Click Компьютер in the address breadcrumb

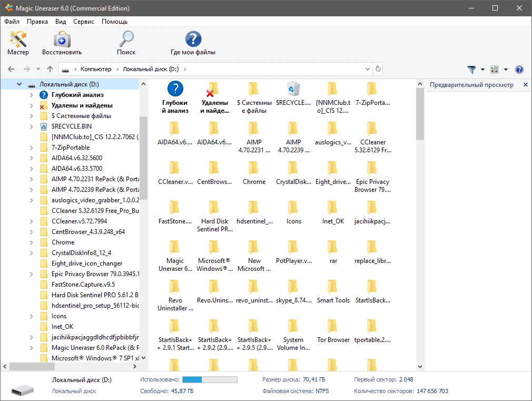[x=96, y=69]
